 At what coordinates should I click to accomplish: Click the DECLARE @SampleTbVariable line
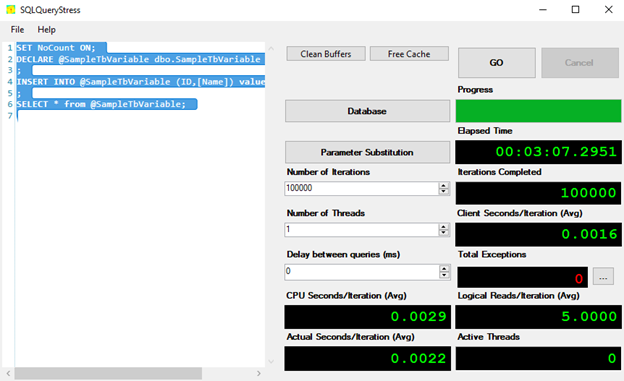[138, 59]
